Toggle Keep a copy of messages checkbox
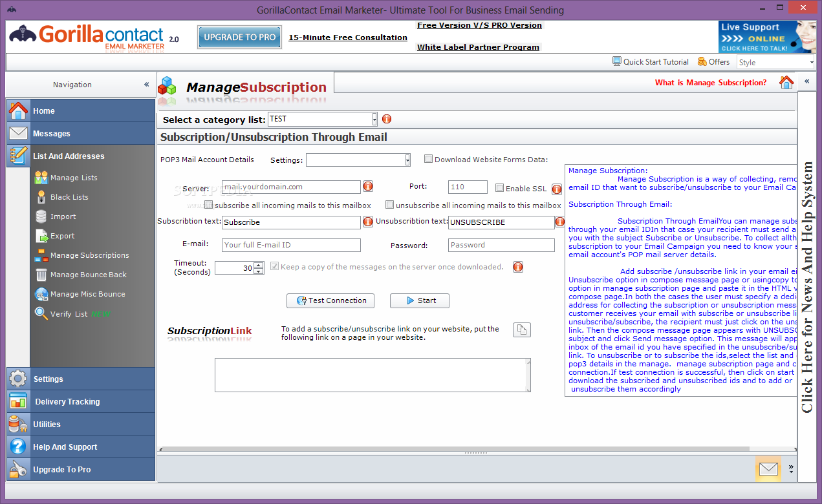The height and width of the screenshot is (504, 822). (274, 266)
